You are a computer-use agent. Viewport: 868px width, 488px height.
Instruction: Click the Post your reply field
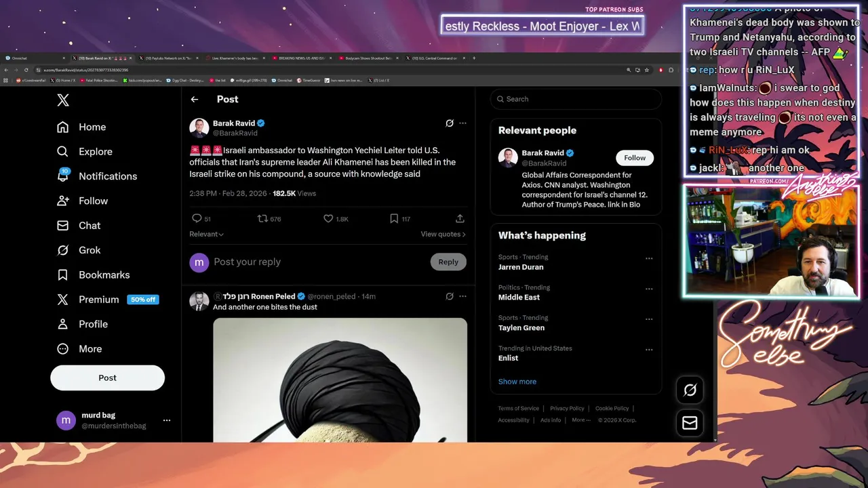point(319,262)
